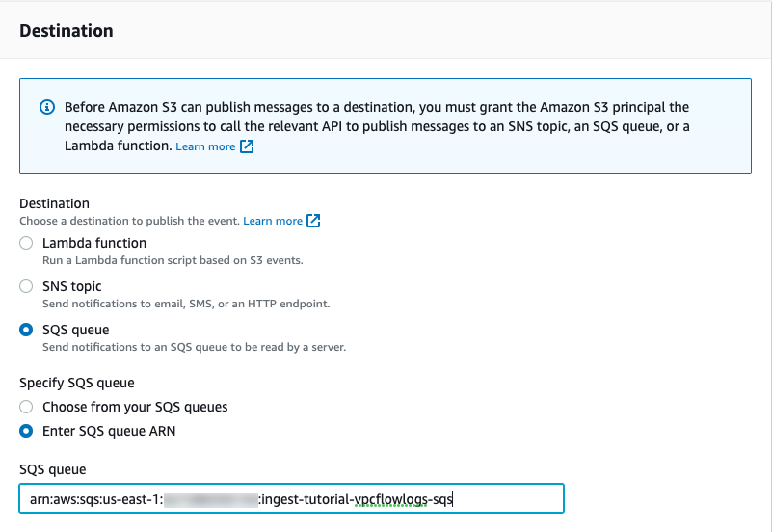This screenshot has height=532, width=772.
Task: Click the 'Lambda function' option label text
Action: click(x=94, y=244)
